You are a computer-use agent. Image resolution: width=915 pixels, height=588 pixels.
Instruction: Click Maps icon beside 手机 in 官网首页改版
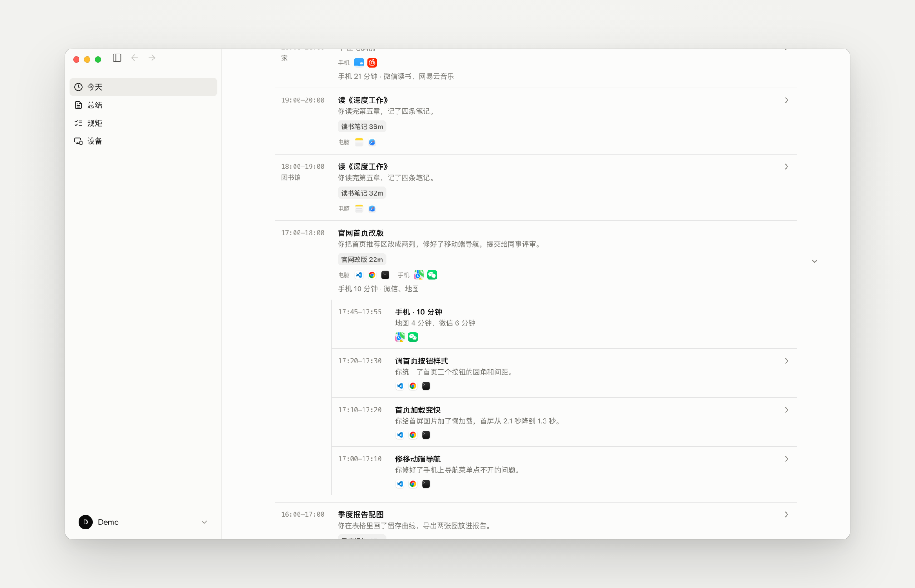[x=419, y=275]
